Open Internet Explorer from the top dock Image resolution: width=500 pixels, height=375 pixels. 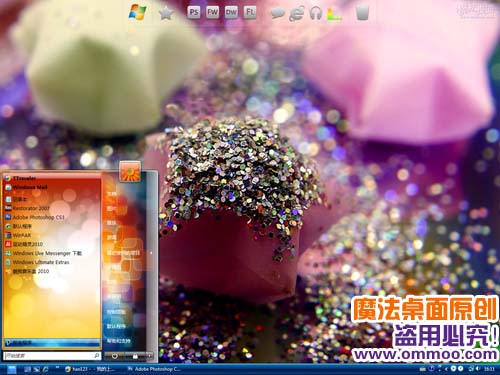tap(297, 13)
